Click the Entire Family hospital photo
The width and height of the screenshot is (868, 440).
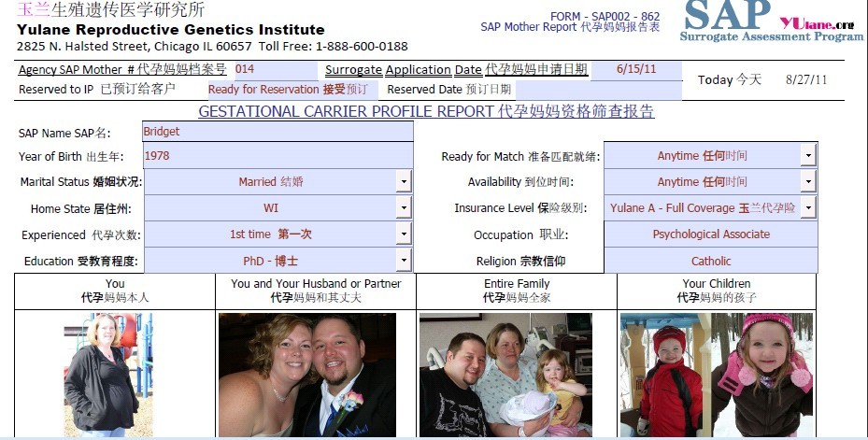506,376
